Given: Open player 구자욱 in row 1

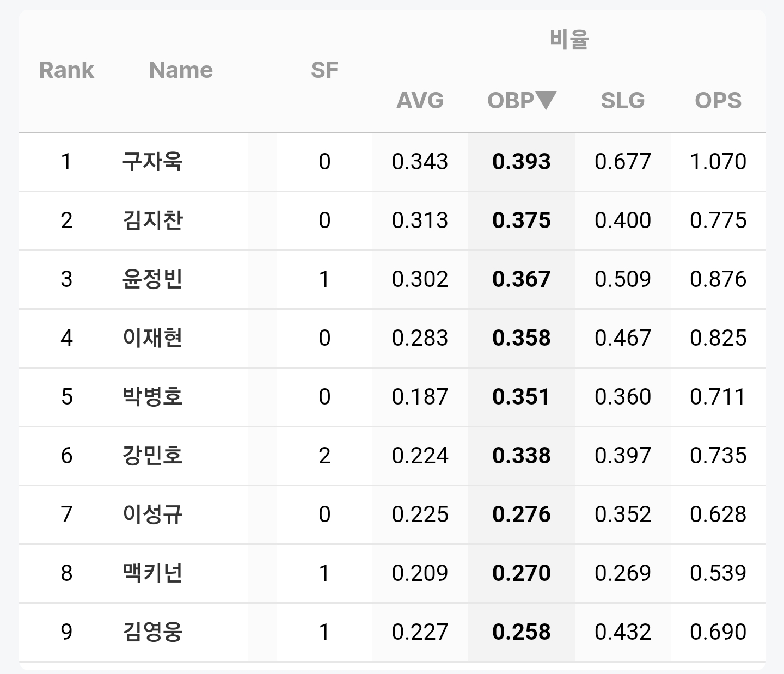Looking at the screenshot, I should (152, 161).
